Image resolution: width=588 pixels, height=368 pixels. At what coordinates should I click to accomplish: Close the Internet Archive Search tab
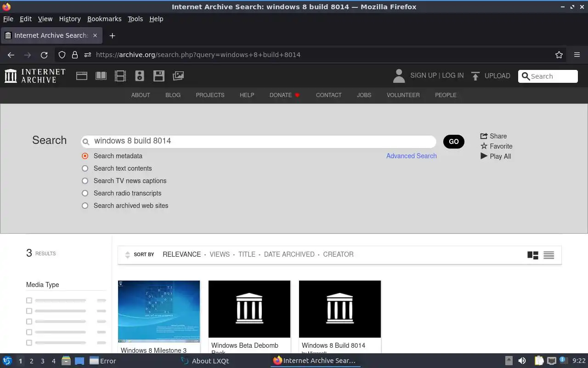tap(95, 35)
